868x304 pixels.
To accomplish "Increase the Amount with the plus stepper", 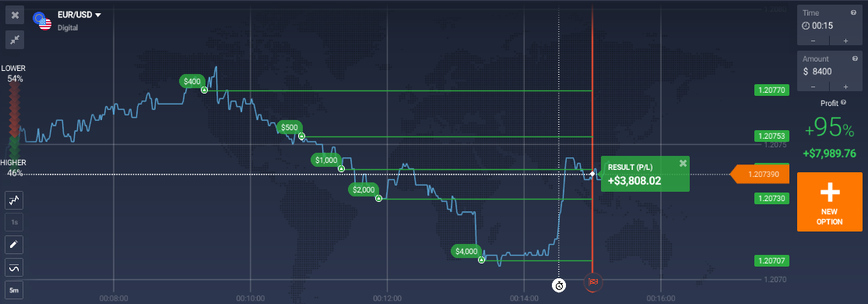I will [x=846, y=87].
